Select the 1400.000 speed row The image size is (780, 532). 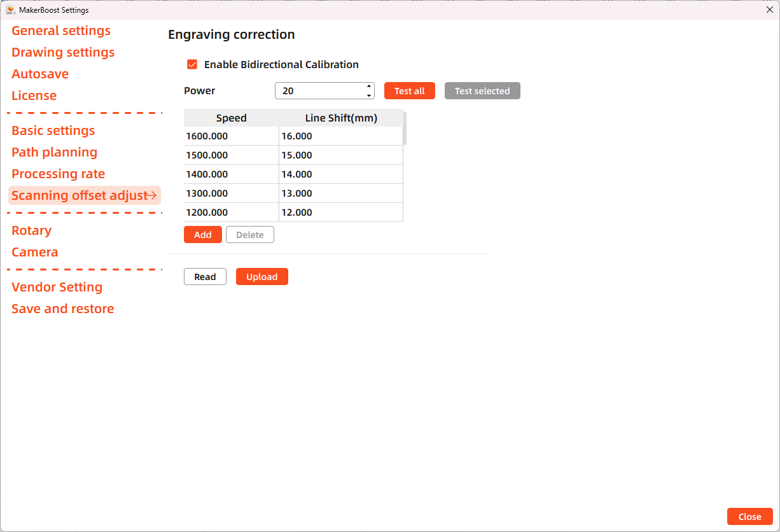[230, 174]
